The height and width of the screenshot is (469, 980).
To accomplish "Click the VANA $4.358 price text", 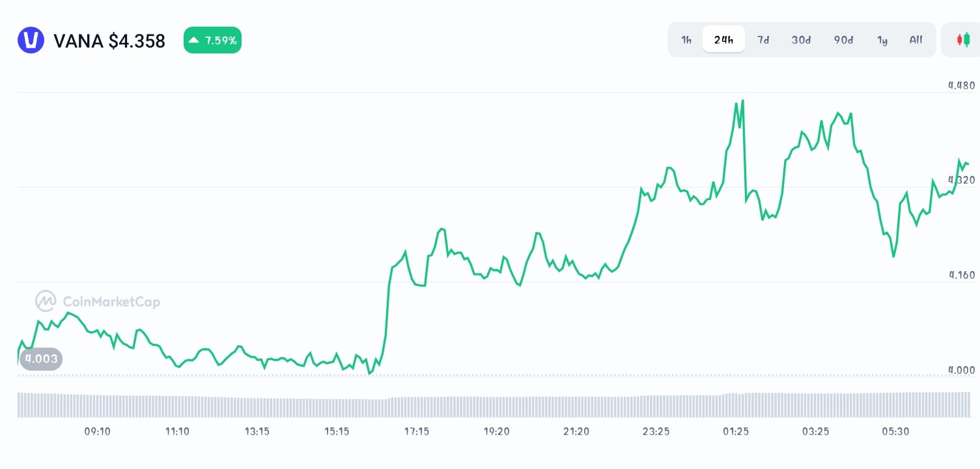I will tap(109, 40).
